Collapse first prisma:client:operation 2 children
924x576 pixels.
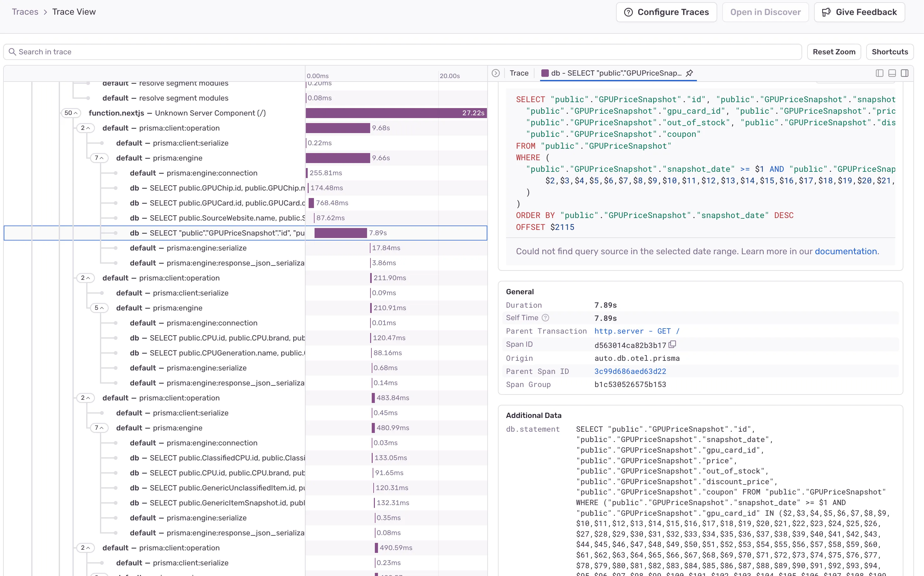pyautogui.click(x=85, y=128)
